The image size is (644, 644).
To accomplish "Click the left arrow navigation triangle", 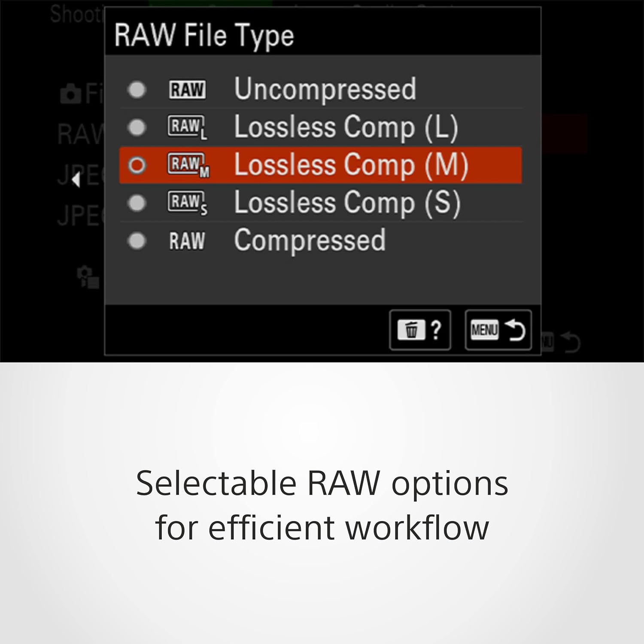I will pyautogui.click(x=76, y=179).
